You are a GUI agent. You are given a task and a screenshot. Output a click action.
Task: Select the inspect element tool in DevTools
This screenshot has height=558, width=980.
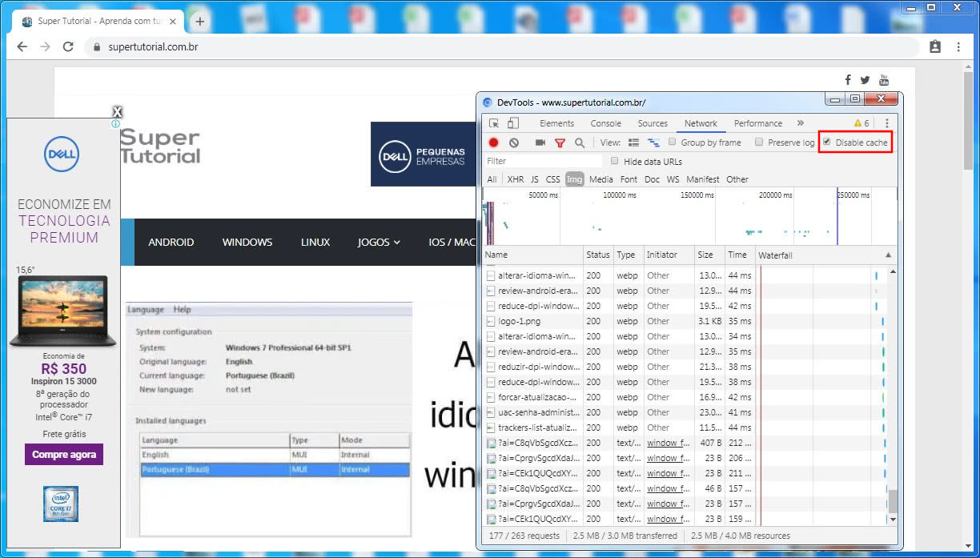point(495,122)
